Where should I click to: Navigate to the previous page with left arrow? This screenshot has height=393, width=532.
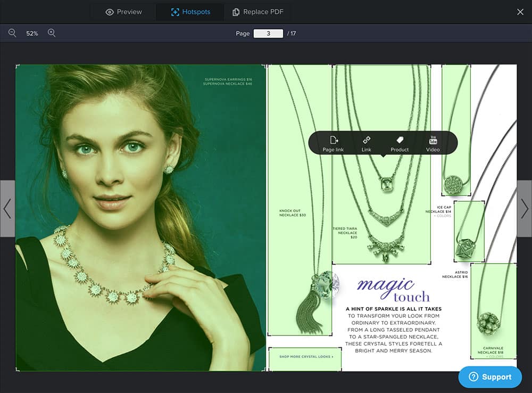click(7, 209)
